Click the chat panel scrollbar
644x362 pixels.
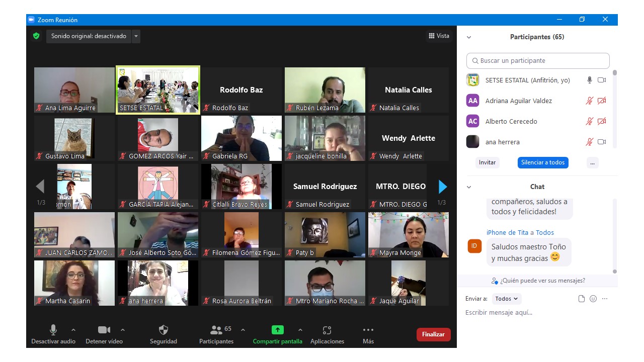point(614,236)
